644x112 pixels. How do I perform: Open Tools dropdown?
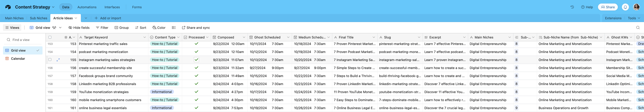click(634, 18)
